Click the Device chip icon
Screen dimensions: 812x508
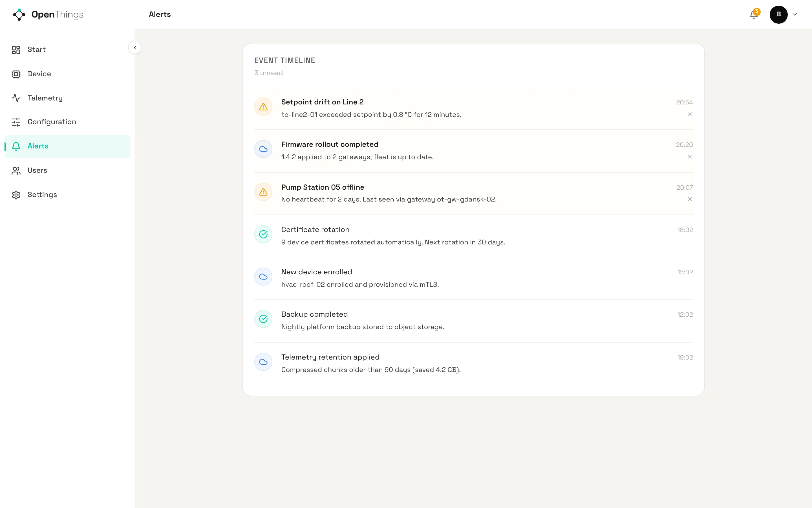click(16, 74)
